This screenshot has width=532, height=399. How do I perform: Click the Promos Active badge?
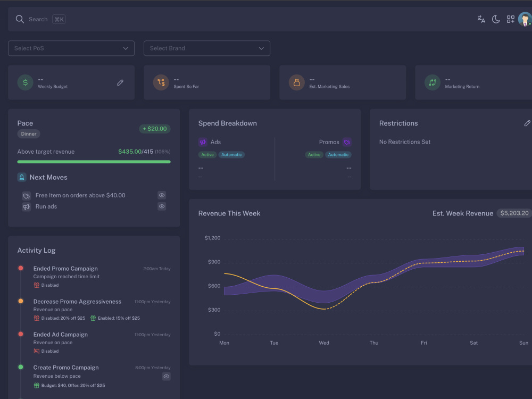point(314,155)
